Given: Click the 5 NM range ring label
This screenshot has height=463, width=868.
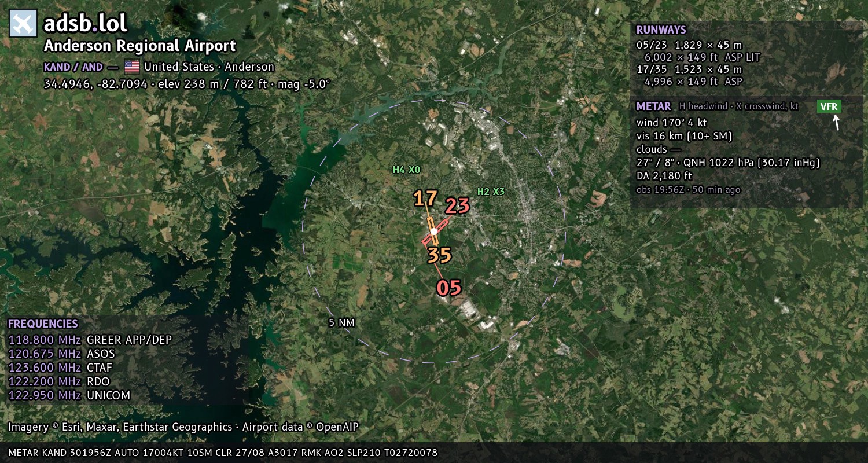Looking at the screenshot, I should 341,322.
